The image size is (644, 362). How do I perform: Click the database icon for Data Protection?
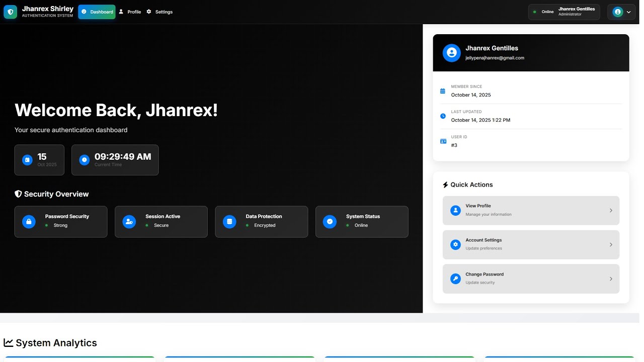[x=229, y=221]
